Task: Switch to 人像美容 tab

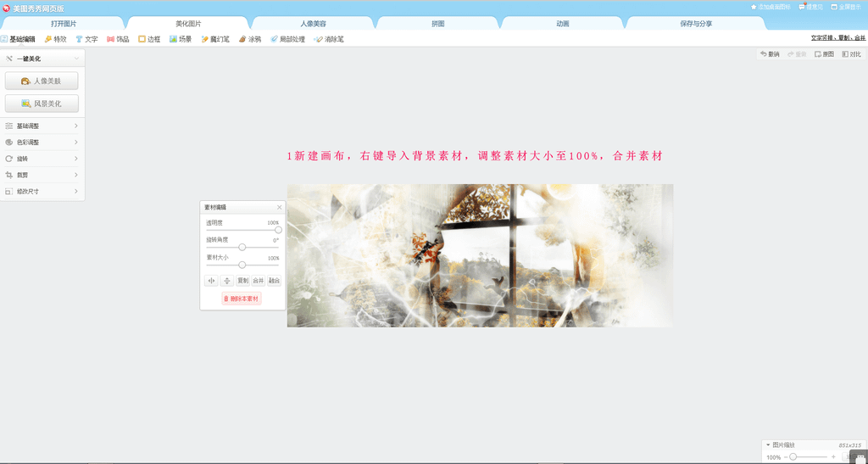Action: point(314,24)
